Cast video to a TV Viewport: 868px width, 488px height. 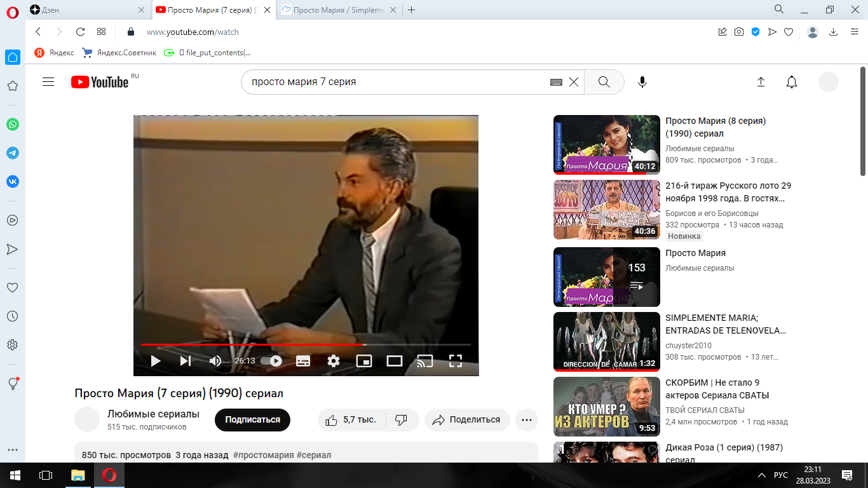(424, 361)
